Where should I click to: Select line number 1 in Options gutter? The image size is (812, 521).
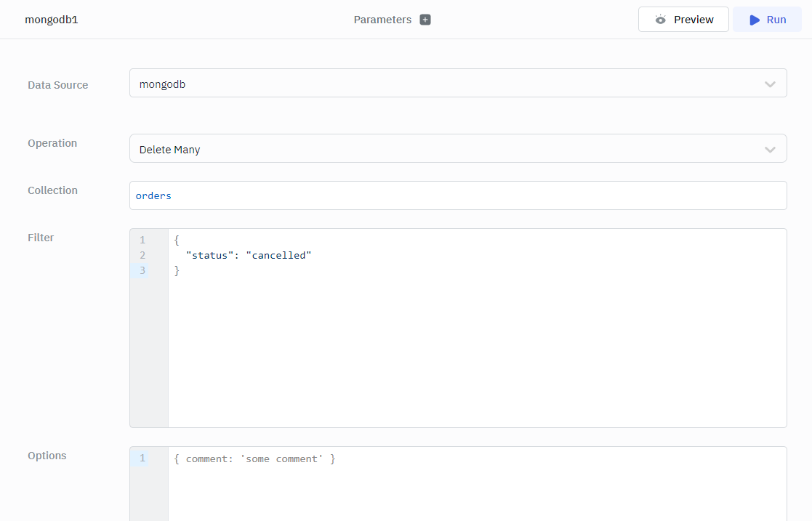coord(142,458)
